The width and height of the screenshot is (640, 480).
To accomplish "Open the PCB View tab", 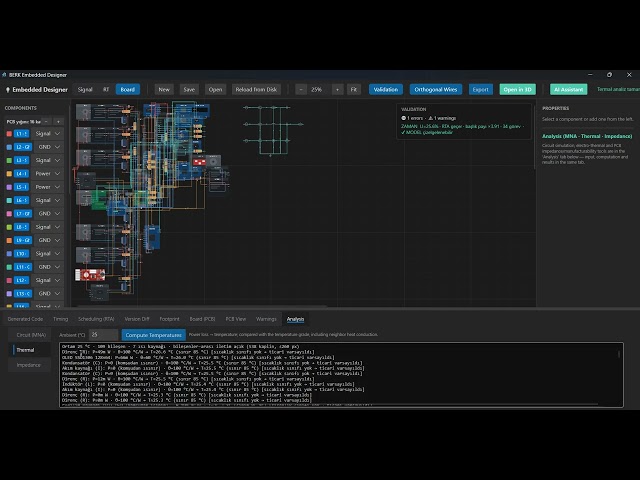I will pyautogui.click(x=236, y=319).
